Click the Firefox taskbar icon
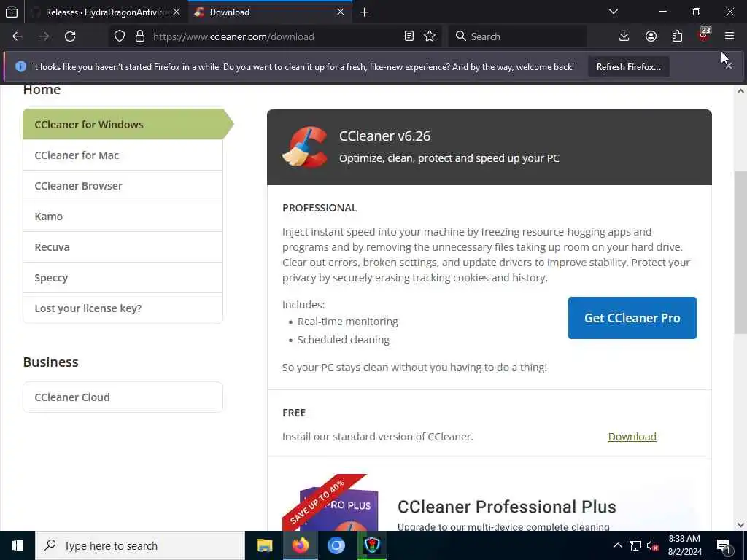 (300, 545)
